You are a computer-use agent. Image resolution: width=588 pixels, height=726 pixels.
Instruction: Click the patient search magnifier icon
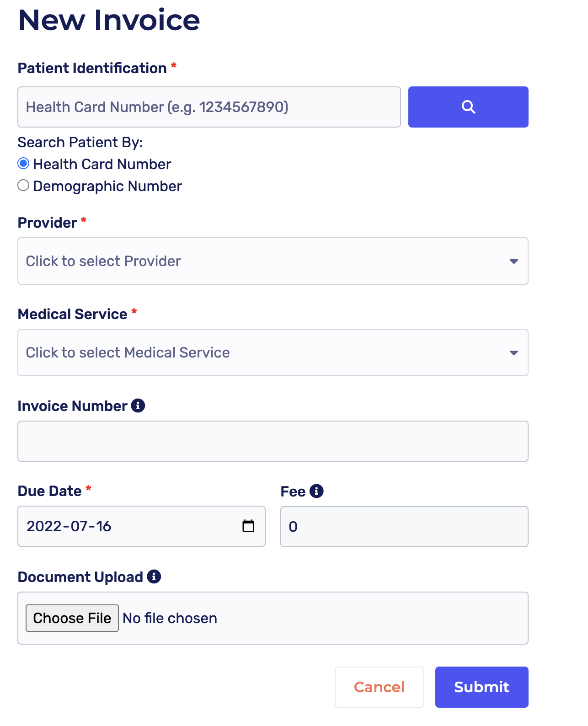[x=468, y=107]
